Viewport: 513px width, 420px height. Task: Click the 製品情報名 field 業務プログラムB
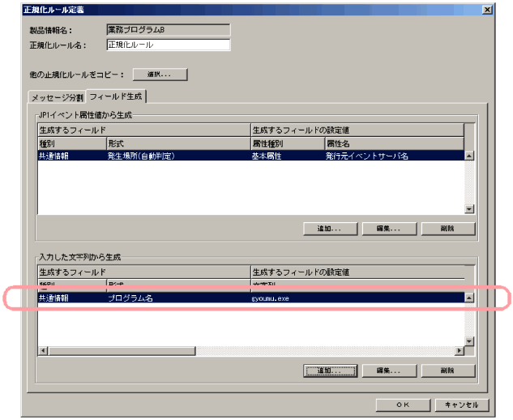coord(169,30)
